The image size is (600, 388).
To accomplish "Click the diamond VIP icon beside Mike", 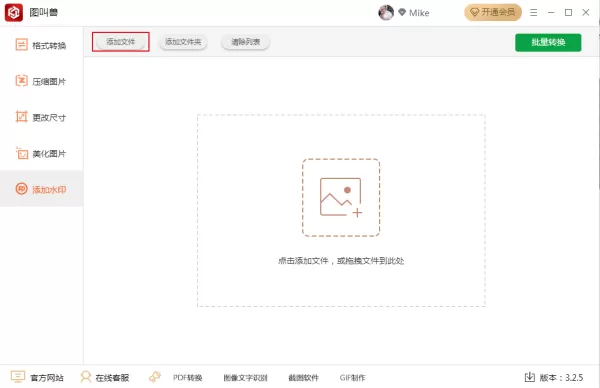I will [402, 12].
